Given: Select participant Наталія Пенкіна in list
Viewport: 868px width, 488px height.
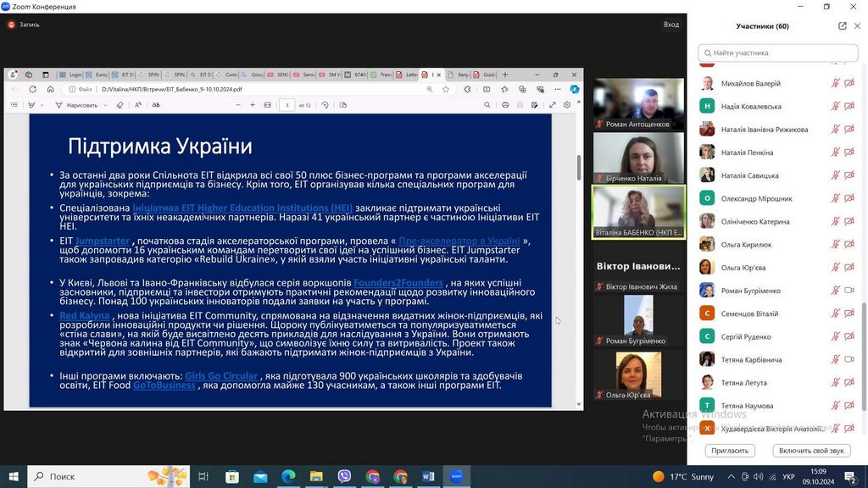Looking at the screenshot, I should click(747, 152).
